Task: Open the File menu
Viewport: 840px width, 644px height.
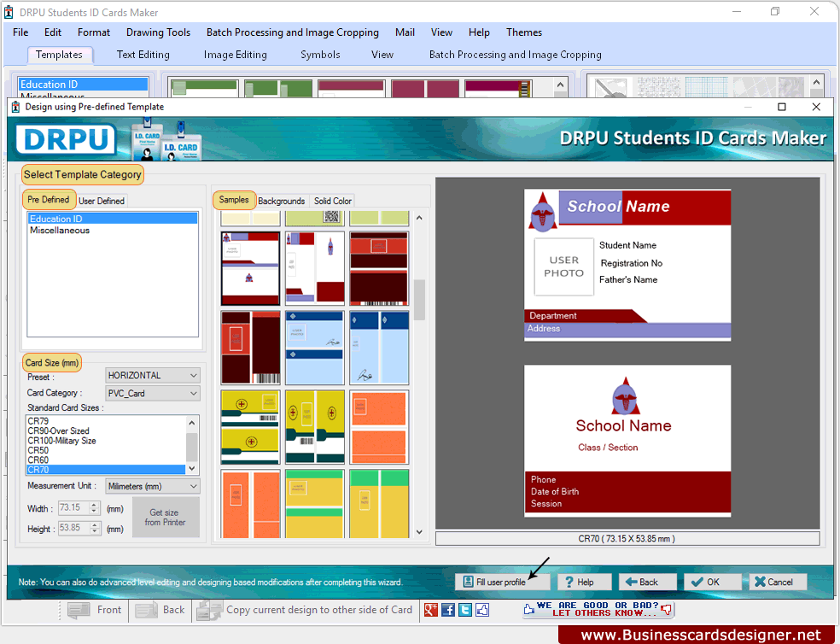Action: click(20, 32)
